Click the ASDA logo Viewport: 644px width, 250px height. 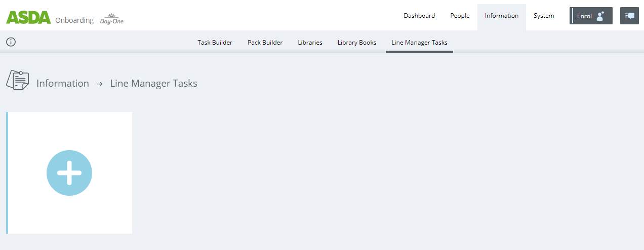[x=28, y=17]
